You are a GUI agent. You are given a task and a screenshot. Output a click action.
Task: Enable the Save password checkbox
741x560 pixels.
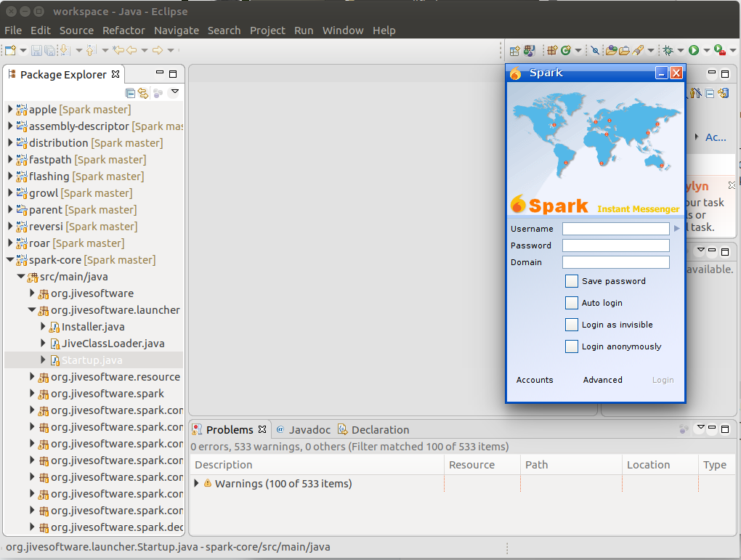[571, 281]
